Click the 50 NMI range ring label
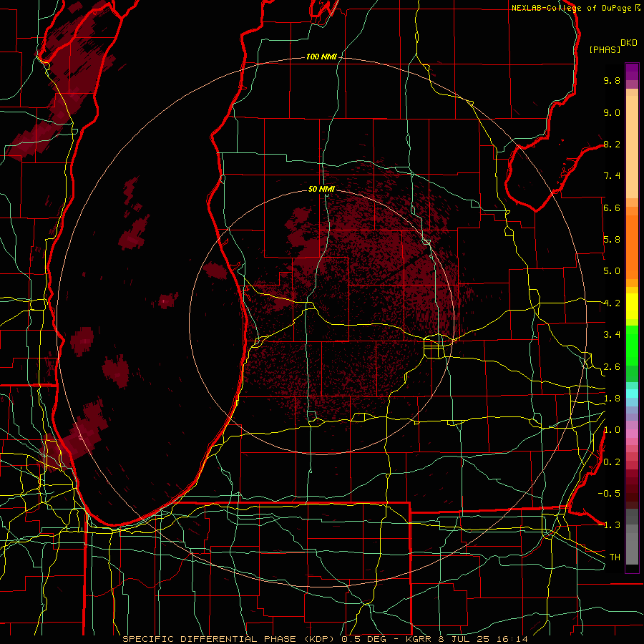 tap(321, 189)
